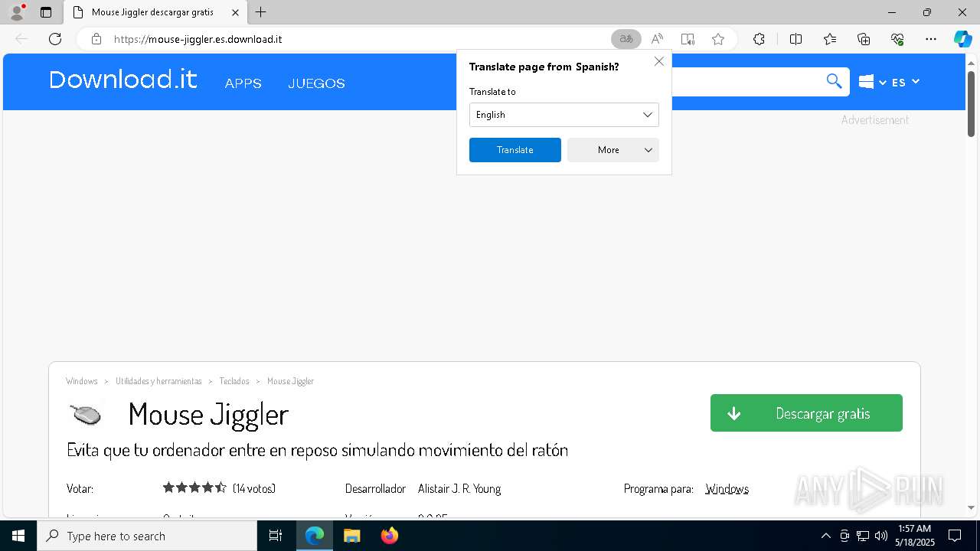Activate Read aloud icon

[x=657, y=39]
